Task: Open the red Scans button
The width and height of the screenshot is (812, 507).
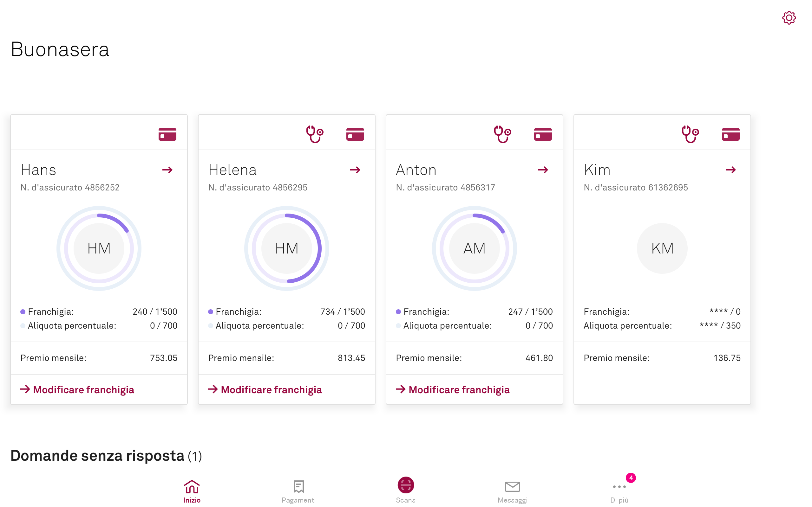Action: point(406,485)
